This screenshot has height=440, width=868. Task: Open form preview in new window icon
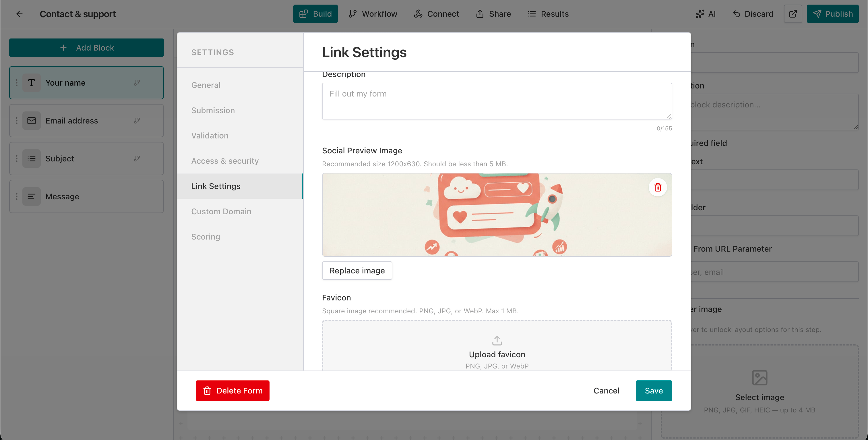click(x=793, y=14)
